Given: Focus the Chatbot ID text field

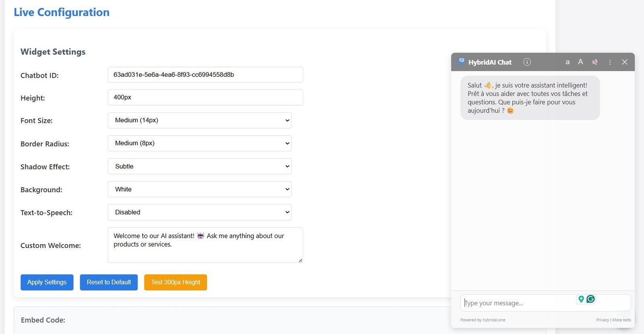Looking at the screenshot, I should coord(205,75).
